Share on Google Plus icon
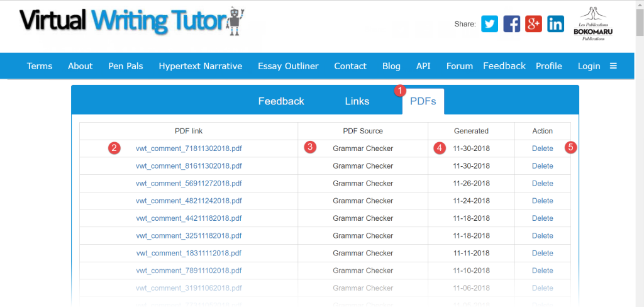The height and width of the screenshot is (307, 644). (x=533, y=24)
